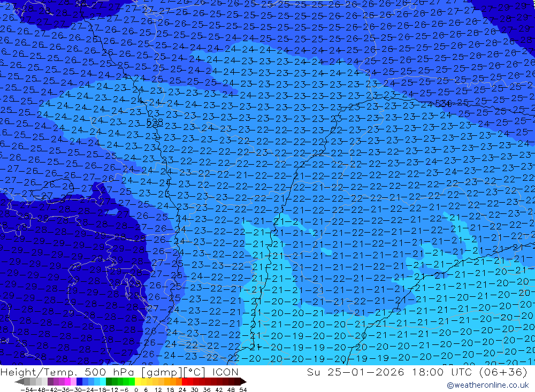The image size is (535, 392).
Task: Click the (06+36) forecast offset text
Action: [x=503, y=372]
